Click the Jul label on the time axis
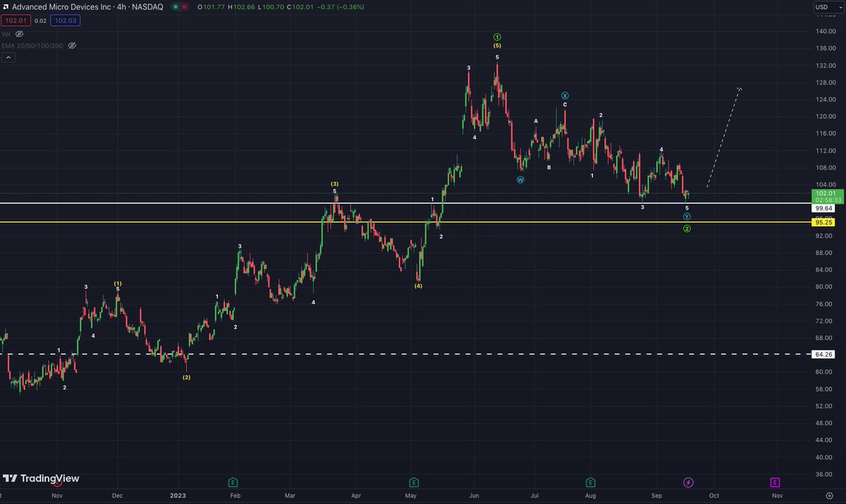The height and width of the screenshot is (504, 846). tap(534, 496)
